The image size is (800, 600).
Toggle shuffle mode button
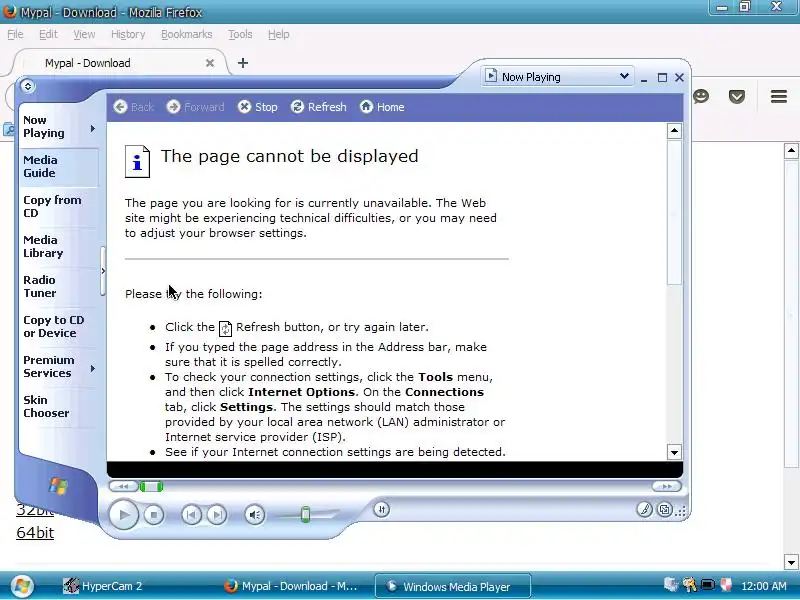[x=382, y=509]
